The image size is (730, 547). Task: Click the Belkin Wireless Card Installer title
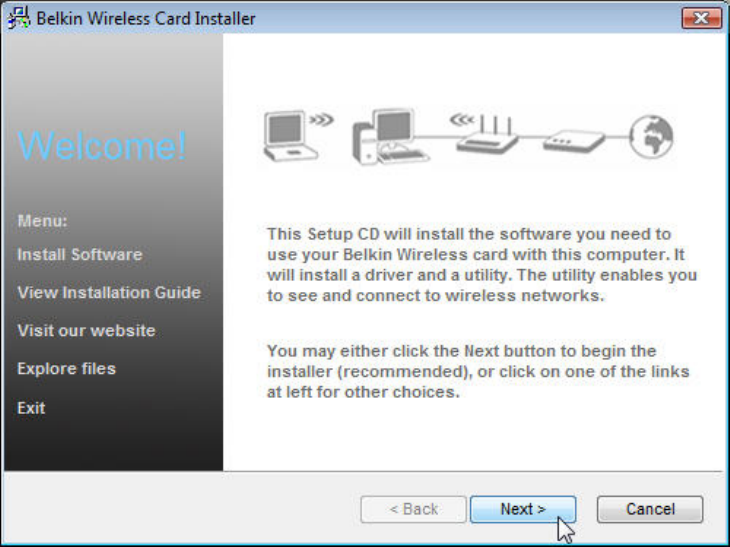pos(146,19)
